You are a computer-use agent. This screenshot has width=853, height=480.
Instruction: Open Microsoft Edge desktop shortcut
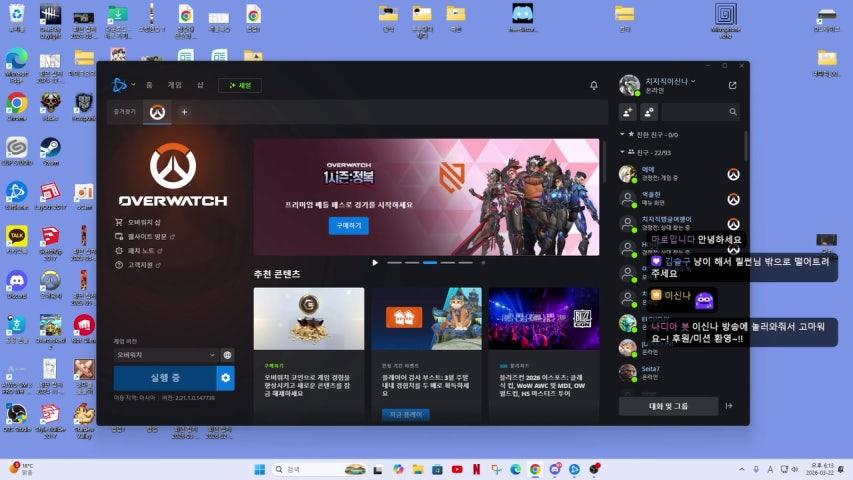17,64
